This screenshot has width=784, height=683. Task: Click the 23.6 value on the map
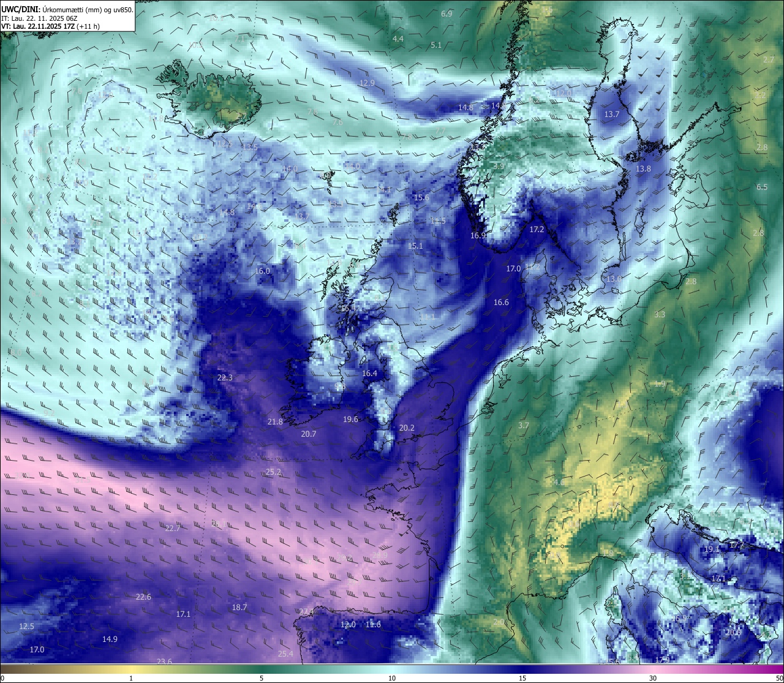(164, 662)
